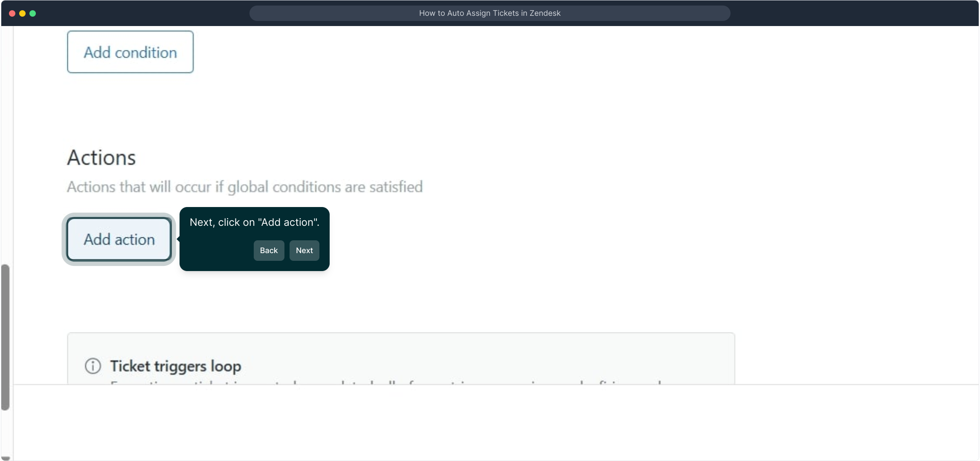Click the tooltip's pointer arrow beside Add action
Screen dimensions: 980x461
(x=178, y=239)
